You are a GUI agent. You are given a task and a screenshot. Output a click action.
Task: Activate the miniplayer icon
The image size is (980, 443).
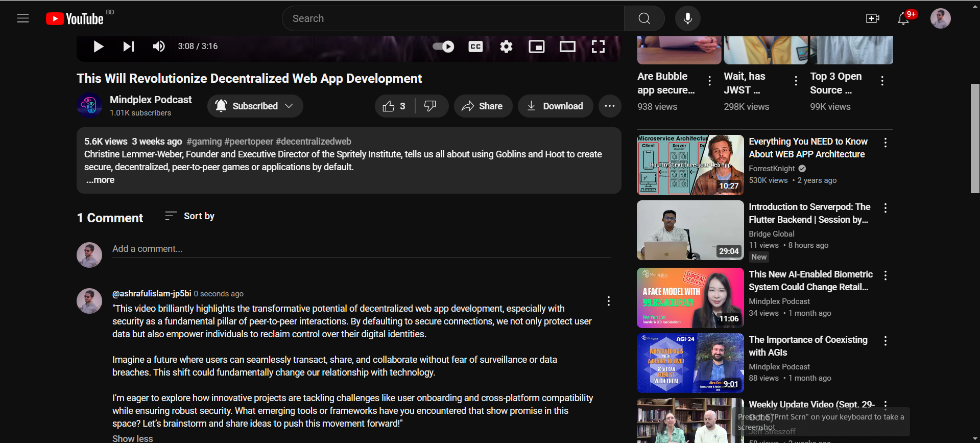pos(537,46)
